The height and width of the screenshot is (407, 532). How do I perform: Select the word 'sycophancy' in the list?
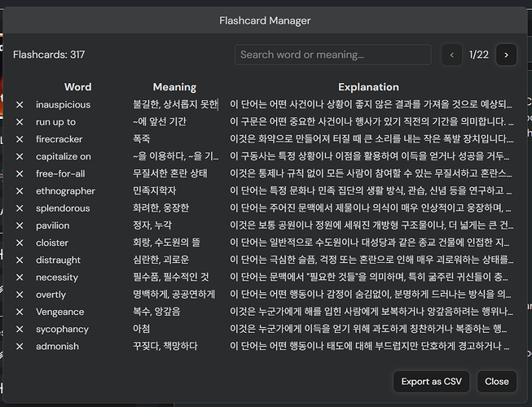coord(62,330)
